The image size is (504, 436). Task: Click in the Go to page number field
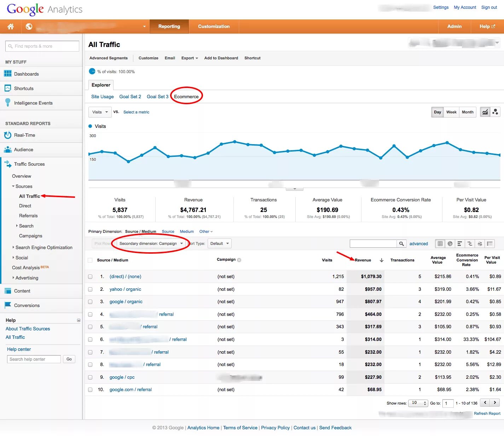448,403
